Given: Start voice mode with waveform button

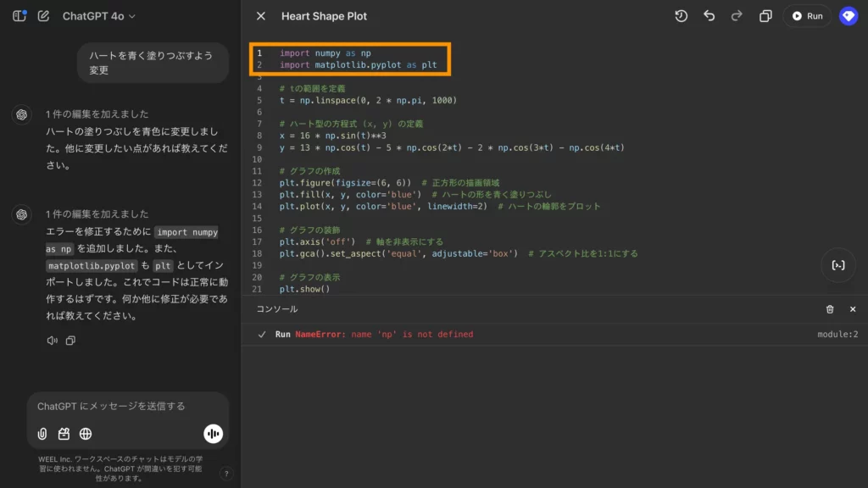Looking at the screenshot, I should [x=213, y=434].
